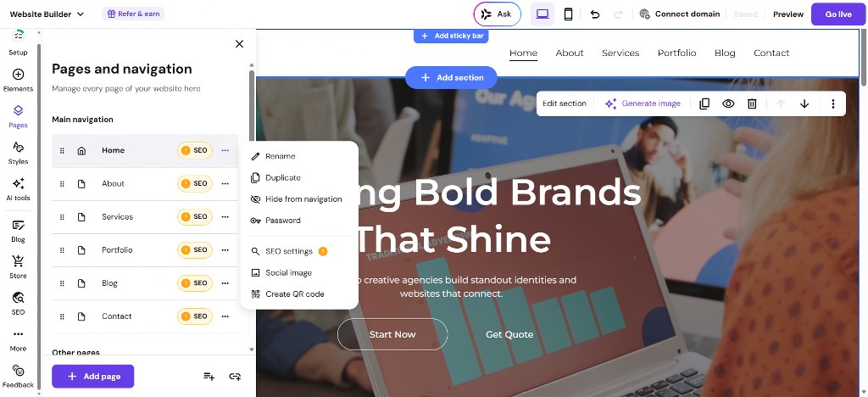The image size is (868, 397).
Task: Open SEO settings from context menu
Action: (x=299, y=251)
